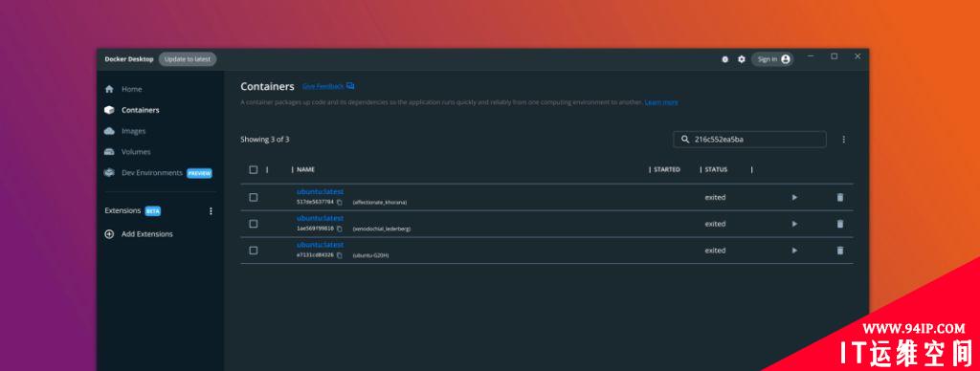
Task: Click the search magnifier icon
Action: point(685,140)
